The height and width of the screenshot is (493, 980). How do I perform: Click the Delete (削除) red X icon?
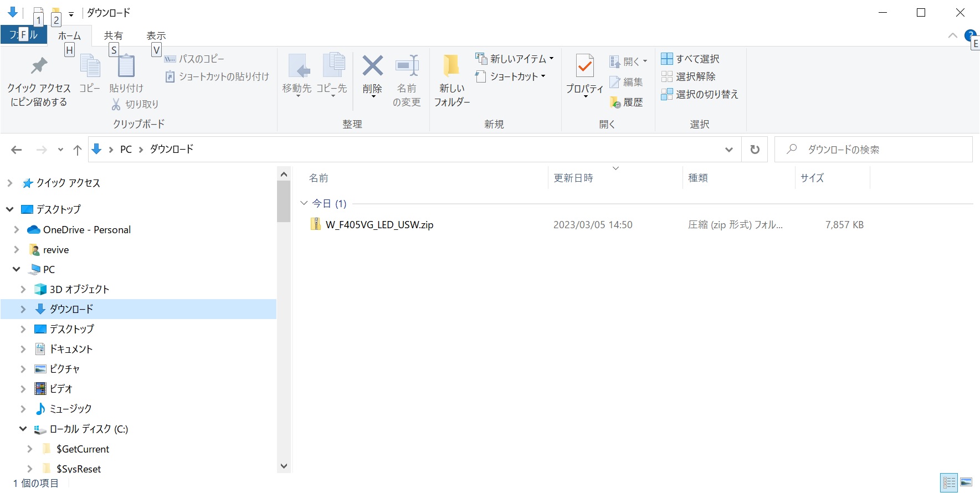pos(372,66)
